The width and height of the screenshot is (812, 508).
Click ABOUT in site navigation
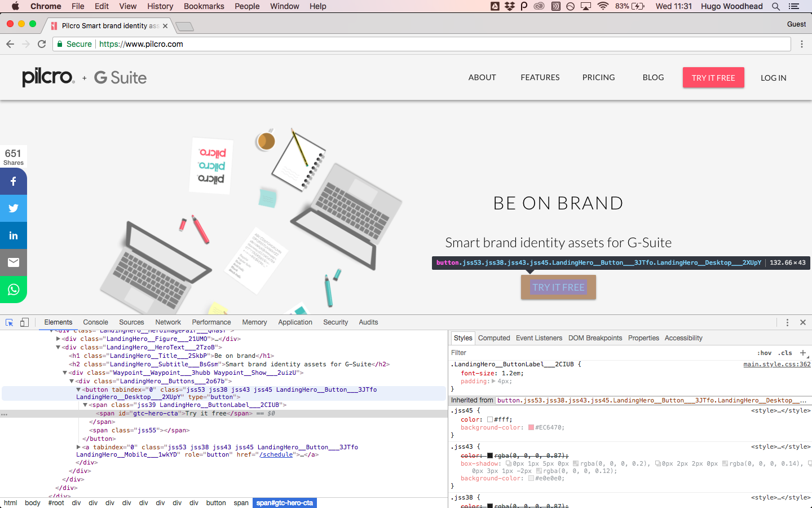[x=482, y=77]
